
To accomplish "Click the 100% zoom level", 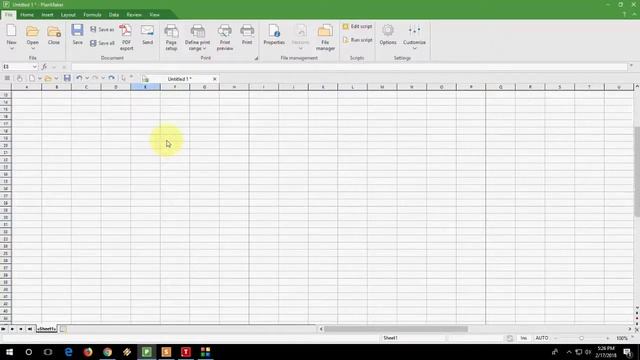I will pos(622,338).
